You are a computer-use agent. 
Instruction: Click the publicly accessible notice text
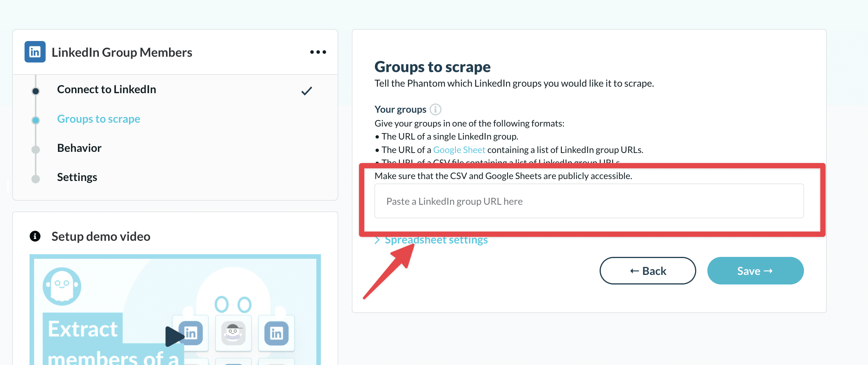click(503, 176)
